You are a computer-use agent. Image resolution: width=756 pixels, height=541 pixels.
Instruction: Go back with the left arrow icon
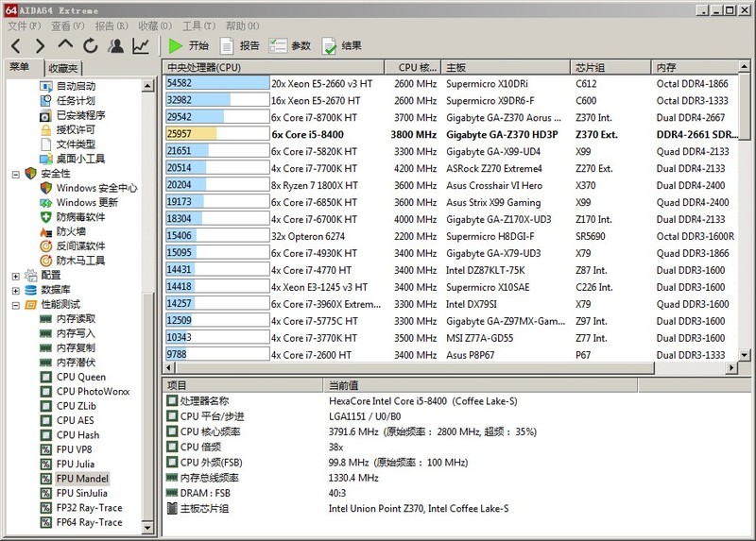click(16, 45)
